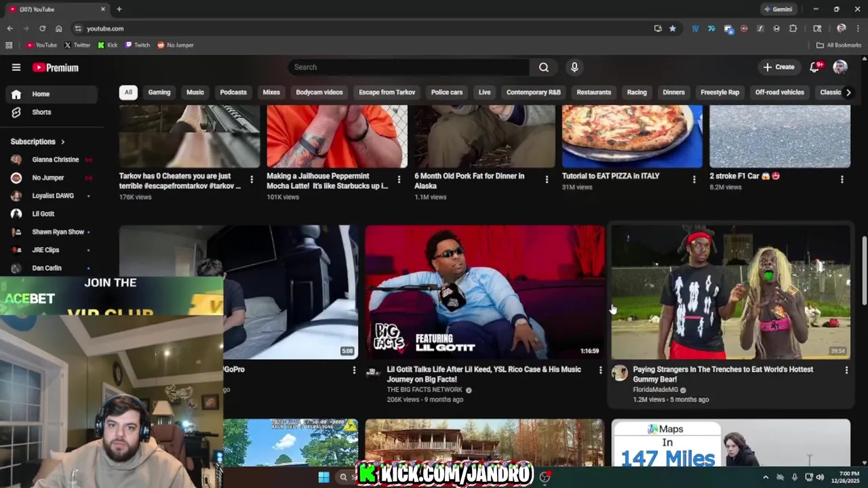The height and width of the screenshot is (488, 868).
Task: Open the Twitter bookmark
Action: [77, 45]
